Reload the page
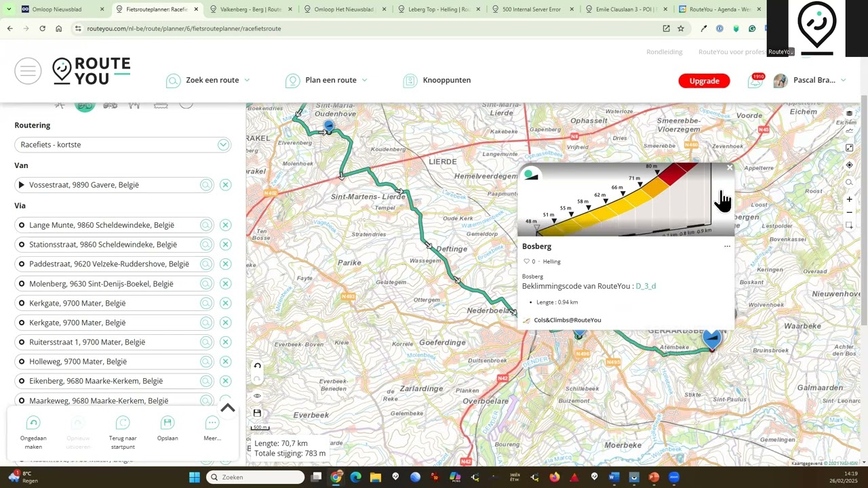 click(x=42, y=28)
